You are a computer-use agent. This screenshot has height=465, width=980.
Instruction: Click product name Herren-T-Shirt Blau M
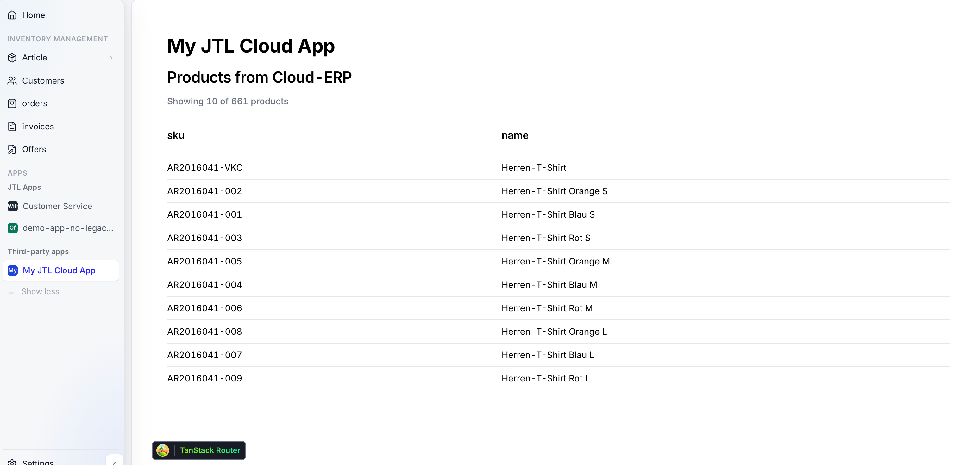tap(549, 285)
